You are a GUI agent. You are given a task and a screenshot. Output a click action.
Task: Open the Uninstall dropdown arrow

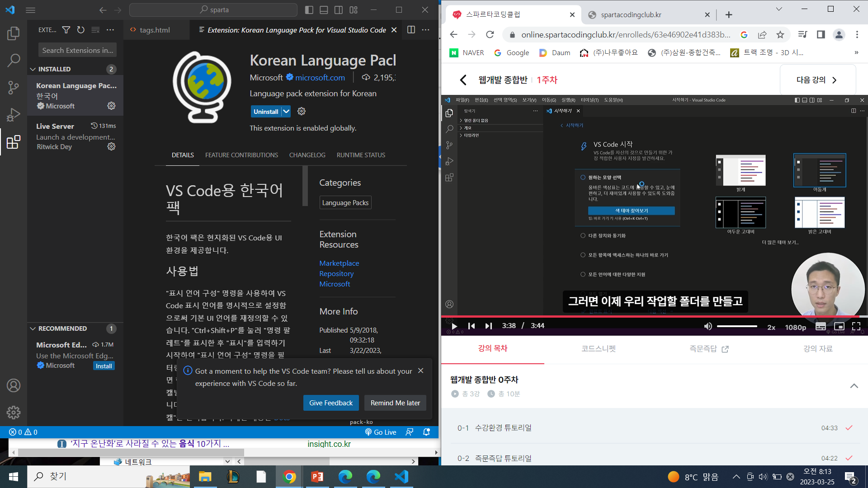(286, 111)
